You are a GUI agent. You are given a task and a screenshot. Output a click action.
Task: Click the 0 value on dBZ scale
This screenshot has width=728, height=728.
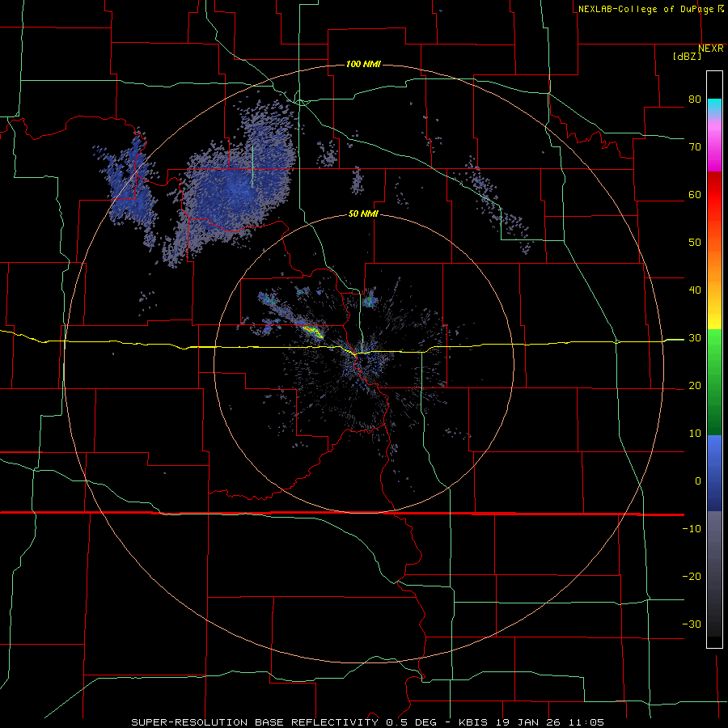pos(698,481)
